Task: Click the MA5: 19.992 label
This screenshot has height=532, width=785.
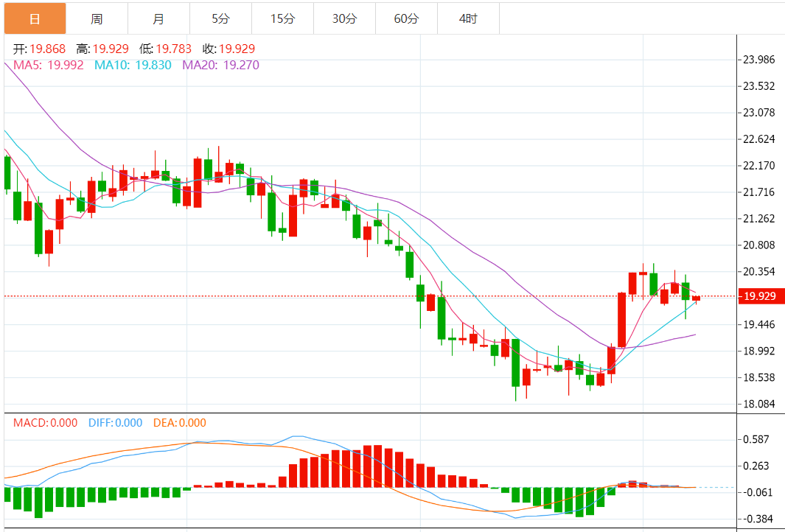Action: [x=49, y=65]
